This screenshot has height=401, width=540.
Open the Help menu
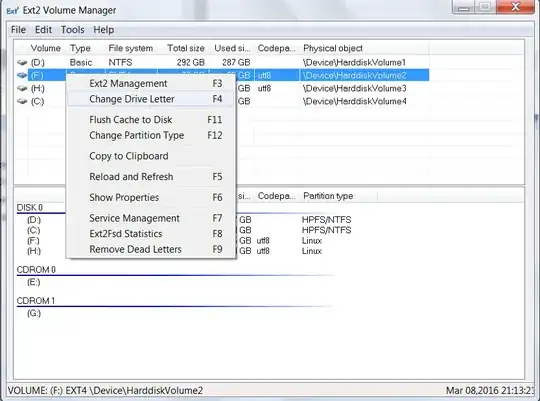tap(104, 30)
